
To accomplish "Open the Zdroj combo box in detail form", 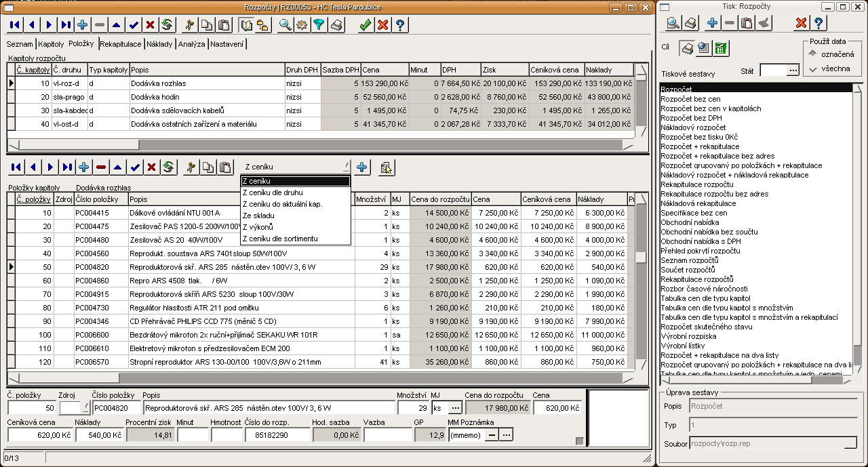I will click(x=85, y=408).
